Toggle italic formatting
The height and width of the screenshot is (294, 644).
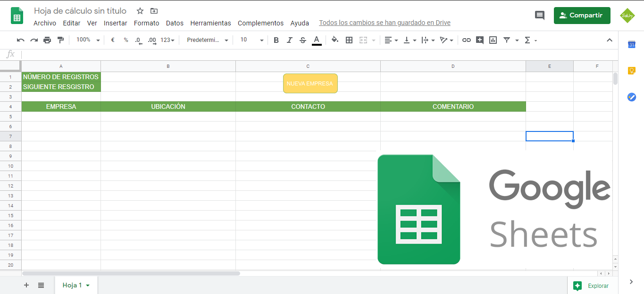coord(290,40)
